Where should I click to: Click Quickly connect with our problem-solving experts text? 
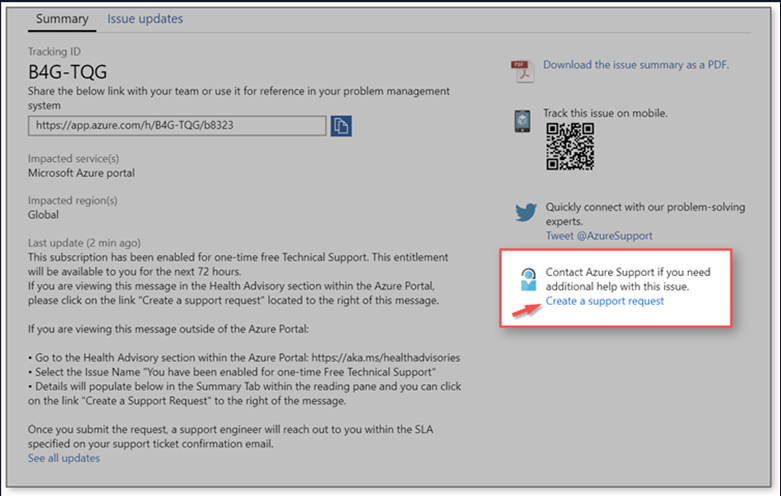tap(645, 214)
